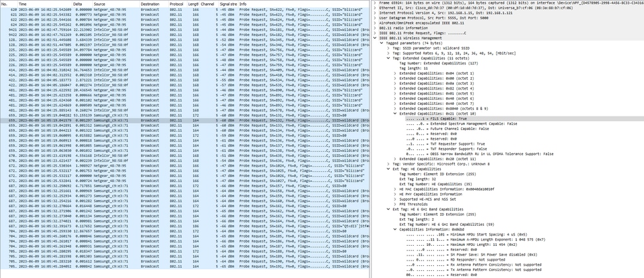644x278 pixels.
Task: Select Netgear packet with SN=1024
Action: point(185,165)
